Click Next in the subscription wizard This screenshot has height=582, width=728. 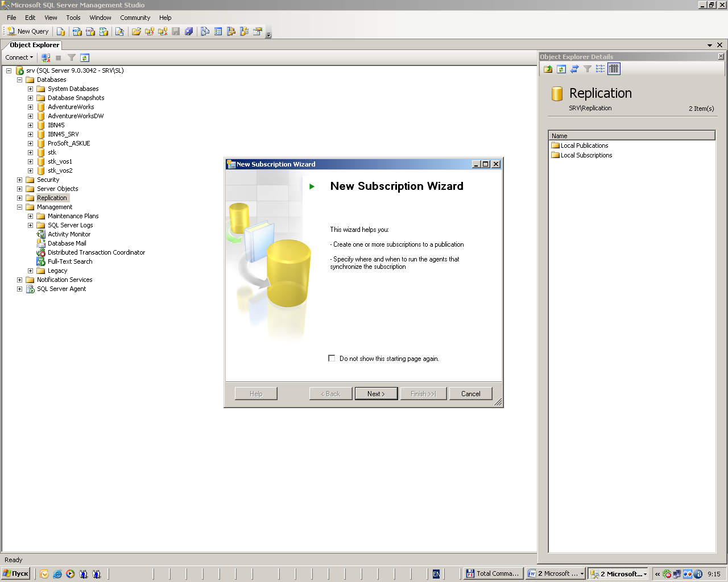point(376,393)
